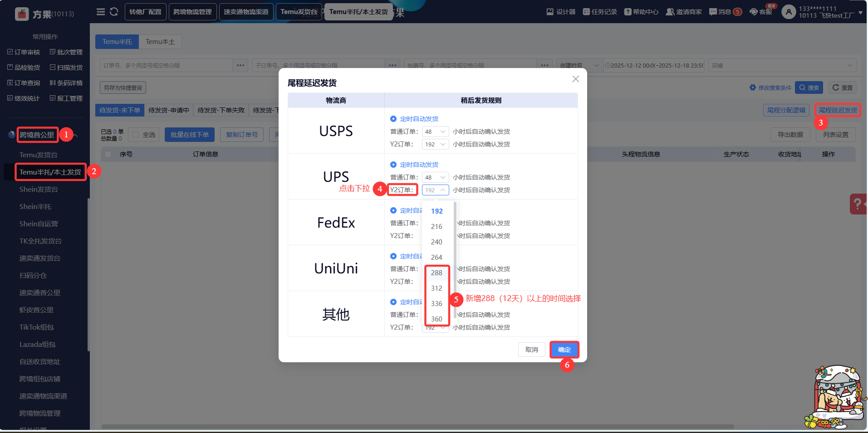The image size is (868, 433).
Task: Select 定时自动发货 radio for UniUni
Action: 393,256
